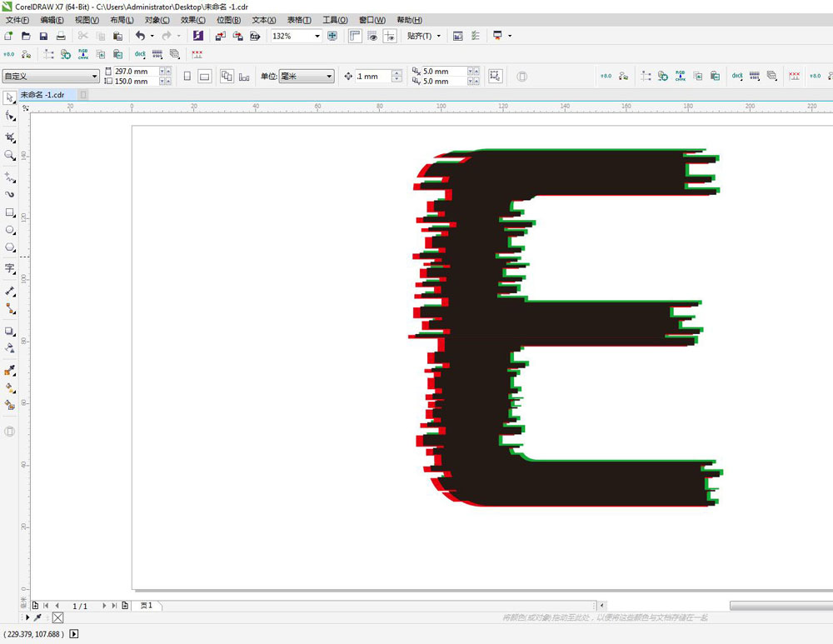This screenshot has width=833, height=644.
Task: Open the 132% zoom level dropdown
Action: 317,36
